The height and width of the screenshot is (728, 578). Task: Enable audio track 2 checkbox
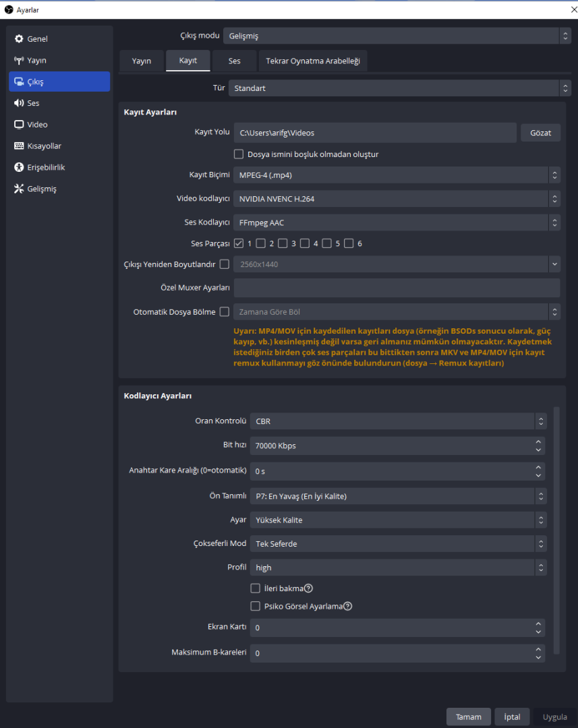click(261, 243)
